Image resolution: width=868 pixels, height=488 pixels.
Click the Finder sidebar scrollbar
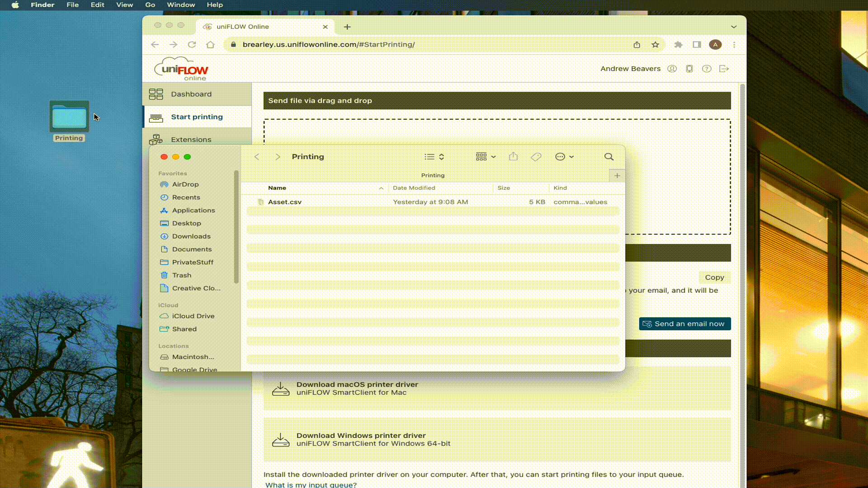[x=236, y=227]
